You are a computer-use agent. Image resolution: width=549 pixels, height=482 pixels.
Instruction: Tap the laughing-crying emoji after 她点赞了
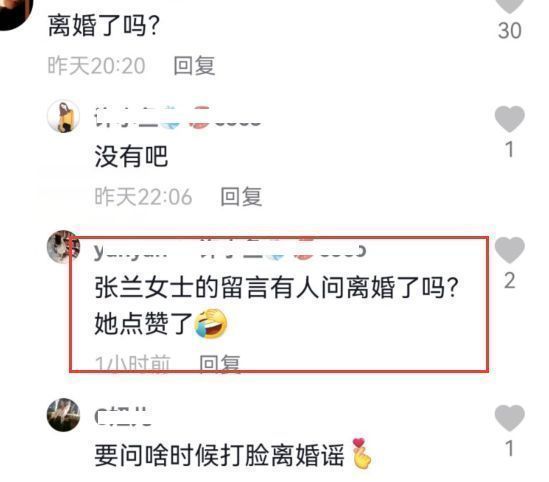click(x=210, y=324)
